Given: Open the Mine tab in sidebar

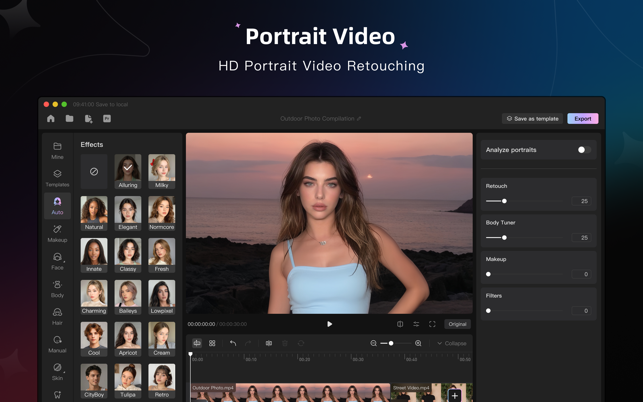Looking at the screenshot, I should 57,151.
